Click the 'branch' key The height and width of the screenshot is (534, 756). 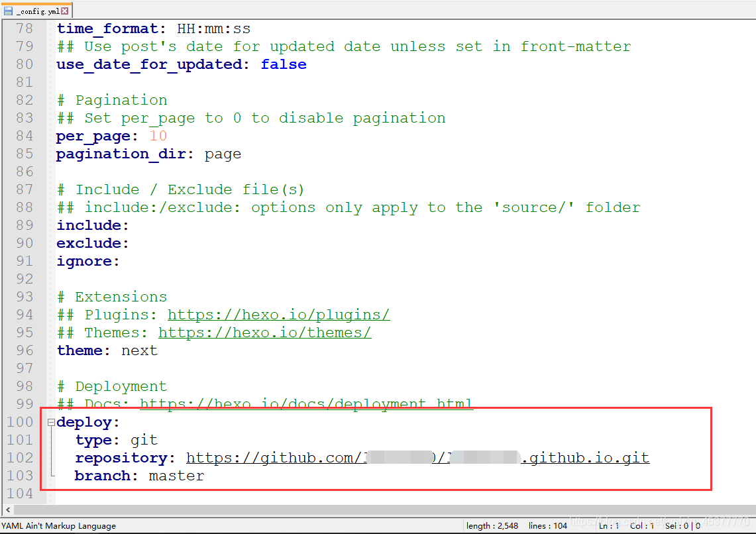pyautogui.click(x=102, y=476)
